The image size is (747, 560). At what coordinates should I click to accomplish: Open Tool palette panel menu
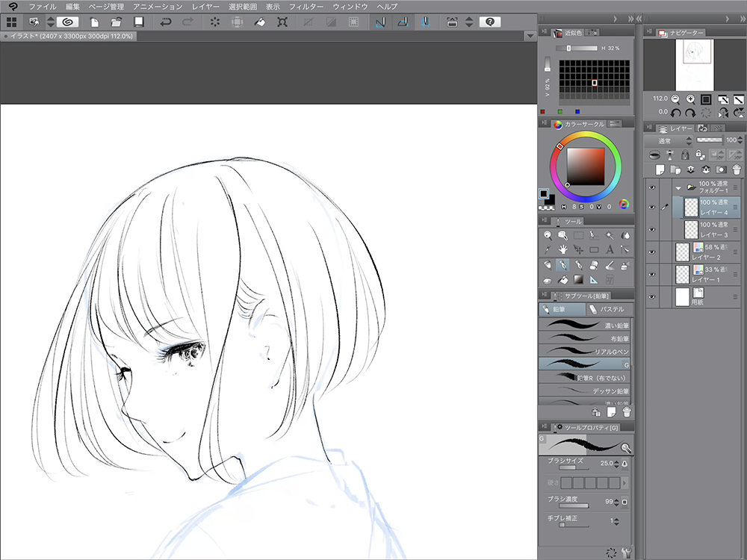tap(544, 220)
